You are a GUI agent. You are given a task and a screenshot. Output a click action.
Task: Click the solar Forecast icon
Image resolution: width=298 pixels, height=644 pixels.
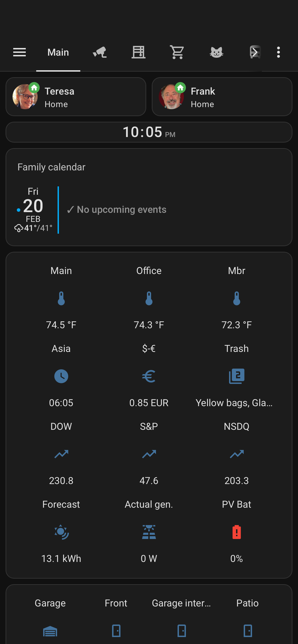[x=61, y=532]
